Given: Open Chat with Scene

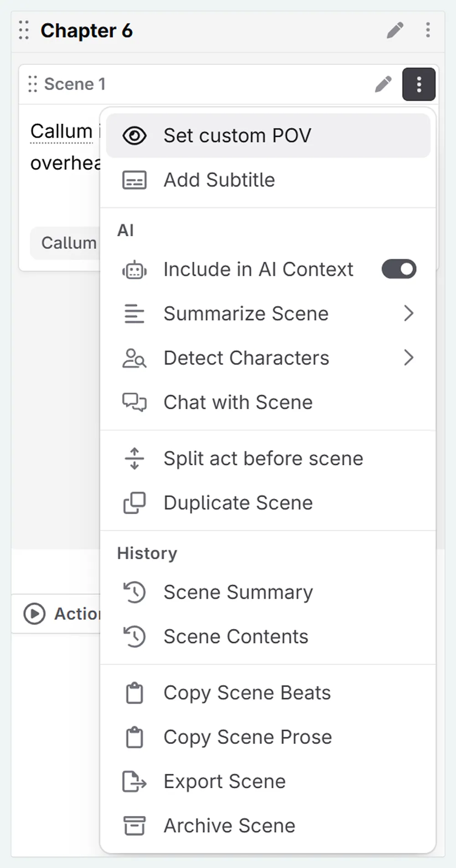Looking at the screenshot, I should click(238, 402).
